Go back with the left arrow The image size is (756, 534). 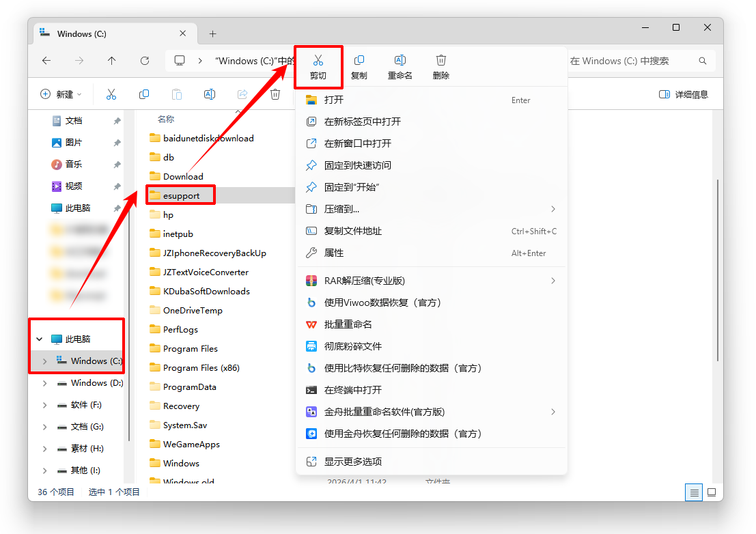click(x=46, y=61)
